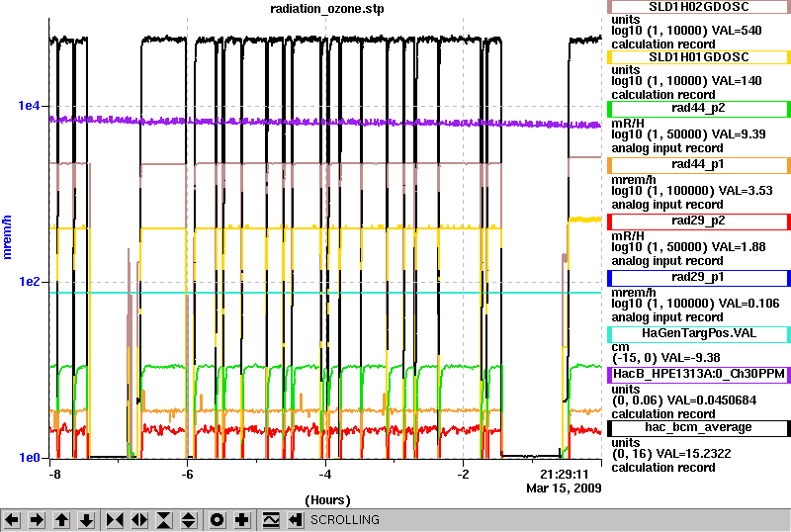Shift the graph up with the up arrow

(61, 520)
